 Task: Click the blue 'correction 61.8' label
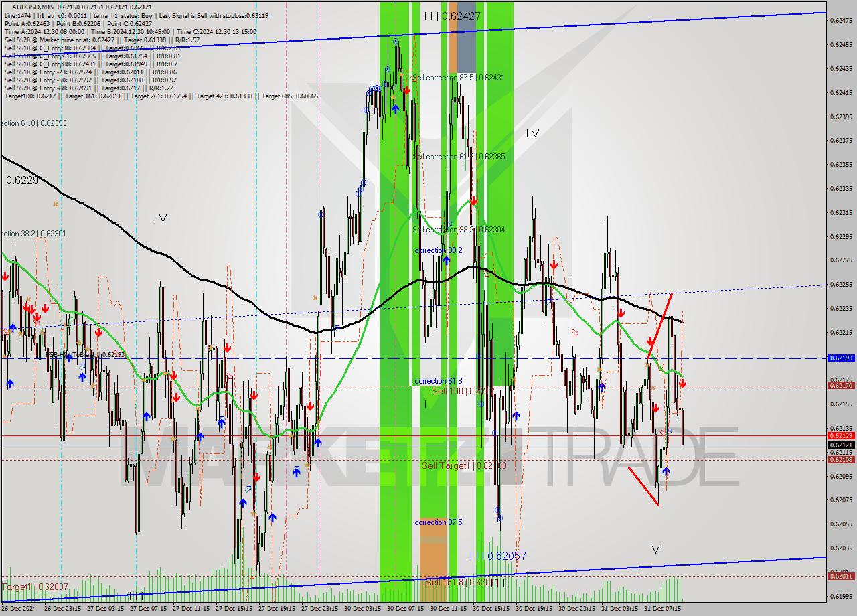point(439,381)
